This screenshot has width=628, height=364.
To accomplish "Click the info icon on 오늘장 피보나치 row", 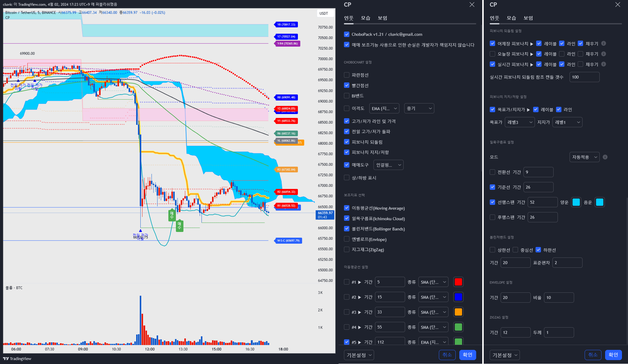I will click(604, 54).
